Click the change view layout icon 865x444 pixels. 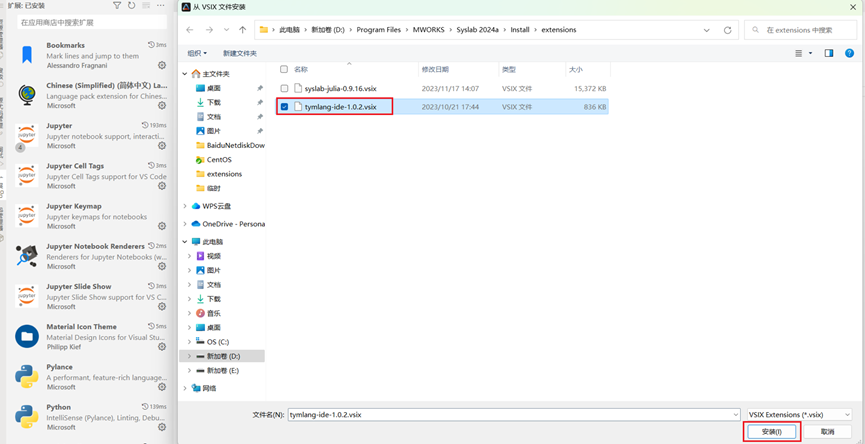(798, 54)
